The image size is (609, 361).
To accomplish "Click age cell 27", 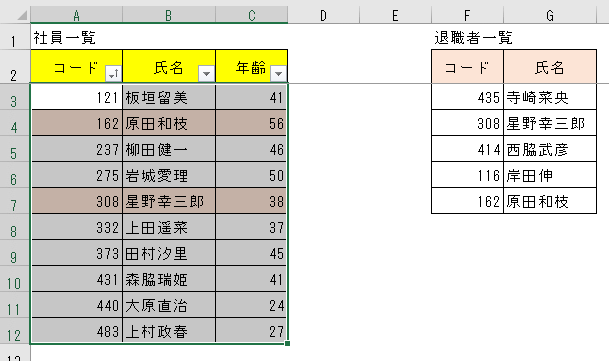I will (251, 331).
